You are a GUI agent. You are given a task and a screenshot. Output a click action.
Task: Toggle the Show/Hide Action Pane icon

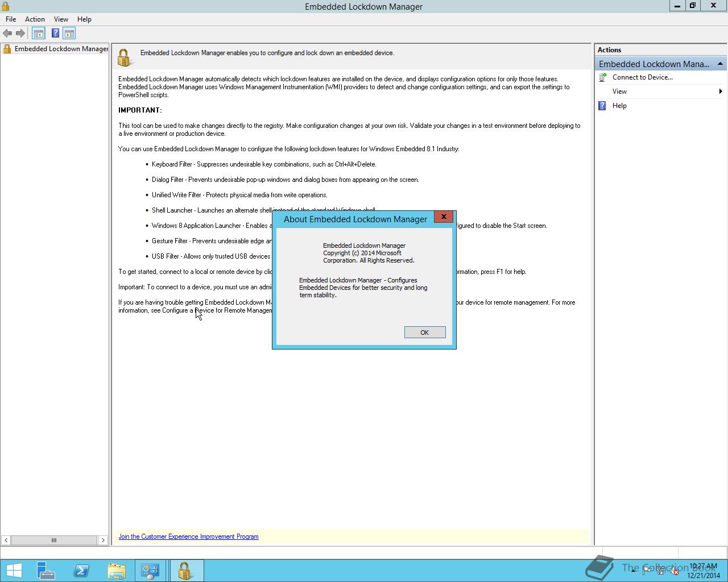pos(69,34)
